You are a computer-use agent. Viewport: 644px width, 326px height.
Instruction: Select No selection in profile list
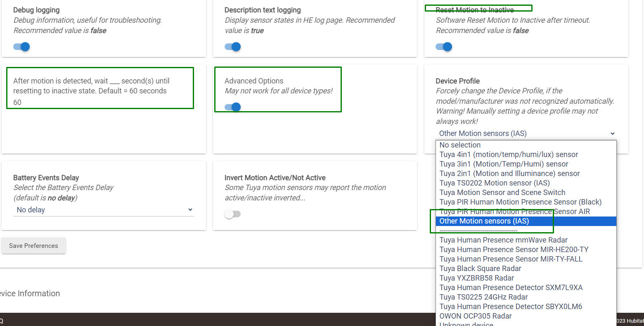tap(526, 145)
